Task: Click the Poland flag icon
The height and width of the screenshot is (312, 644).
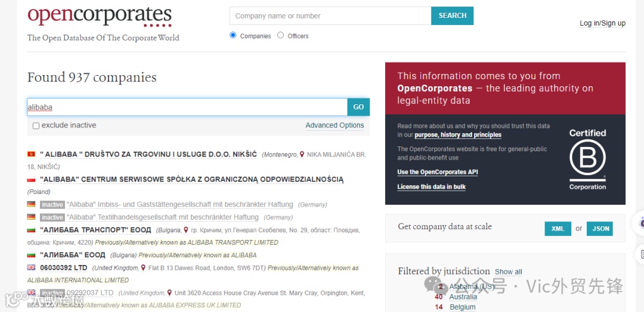Action: (x=31, y=180)
